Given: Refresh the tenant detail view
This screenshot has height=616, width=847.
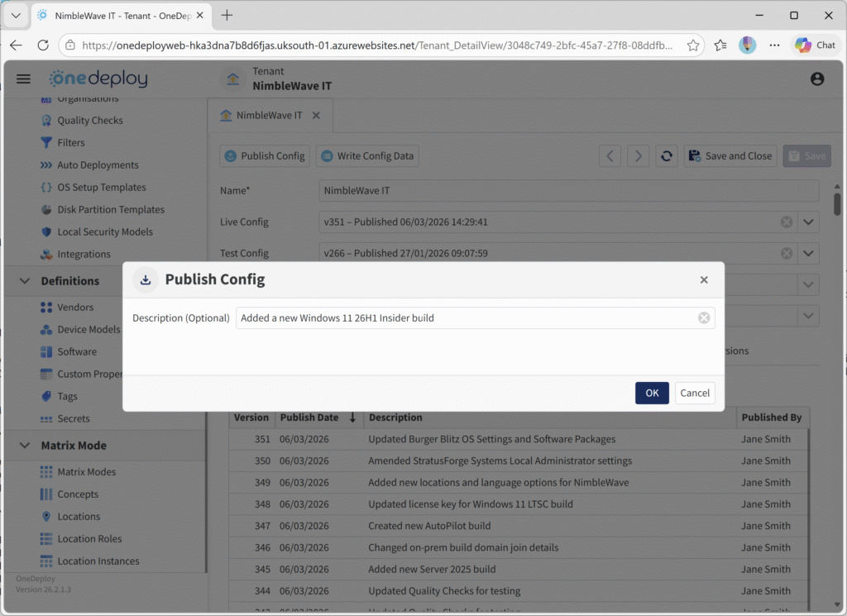Looking at the screenshot, I should point(667,156).
